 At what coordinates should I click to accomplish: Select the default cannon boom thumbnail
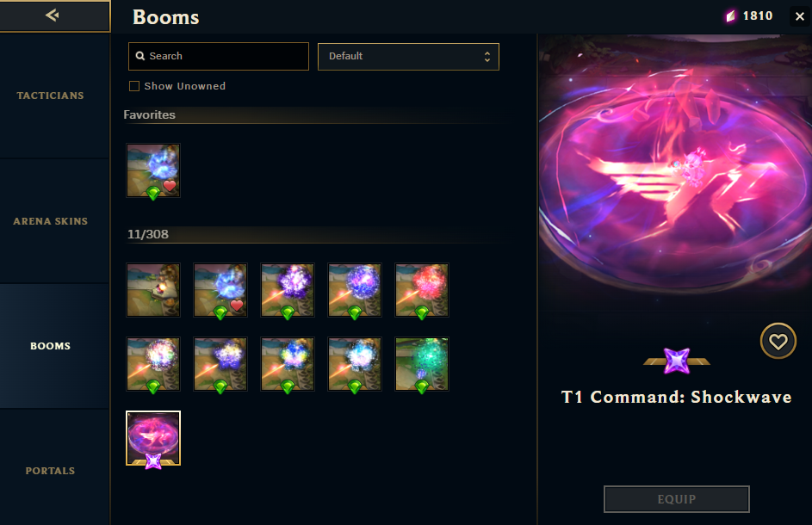[x=153, y=290]
